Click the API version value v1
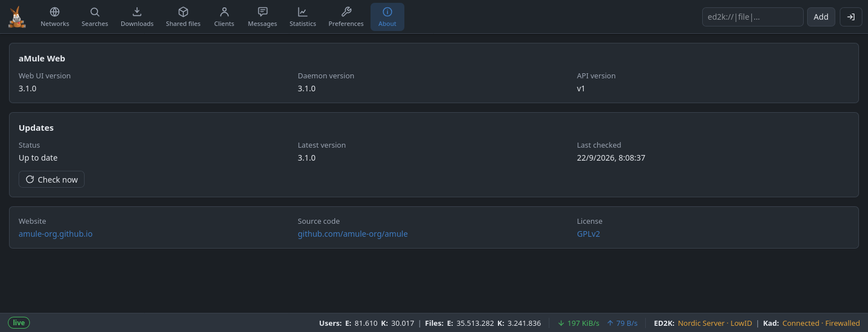This screenshot has height=332, width=868. pyautogui.click(x=581, y=88)
